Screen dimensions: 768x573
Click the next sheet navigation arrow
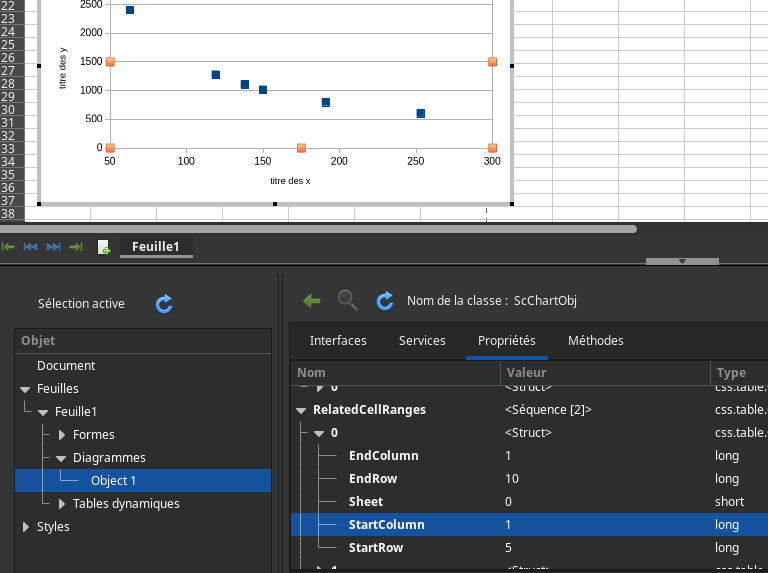[x=53, y=247]
